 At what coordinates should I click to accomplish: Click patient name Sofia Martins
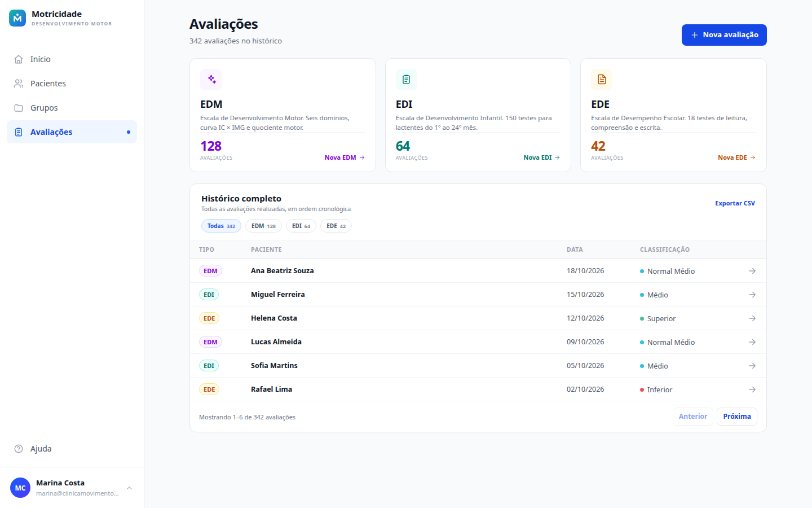(x=274, y=366)
